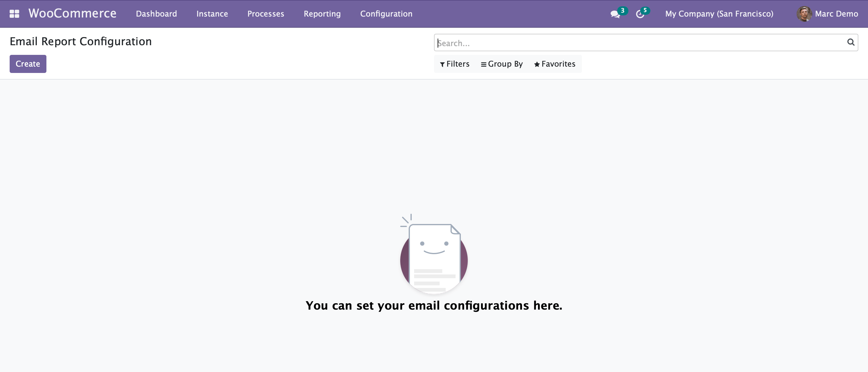Click the search magnifier icon
Screen dimensions: 868x372
(851, 42)
